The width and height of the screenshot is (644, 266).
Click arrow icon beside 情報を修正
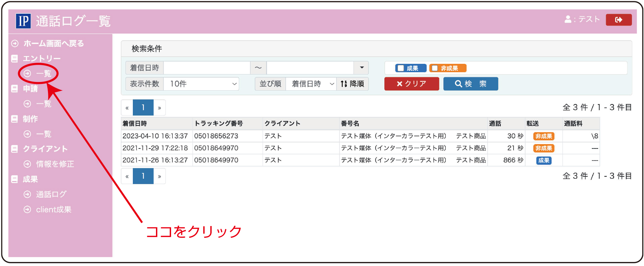(28, 164)
